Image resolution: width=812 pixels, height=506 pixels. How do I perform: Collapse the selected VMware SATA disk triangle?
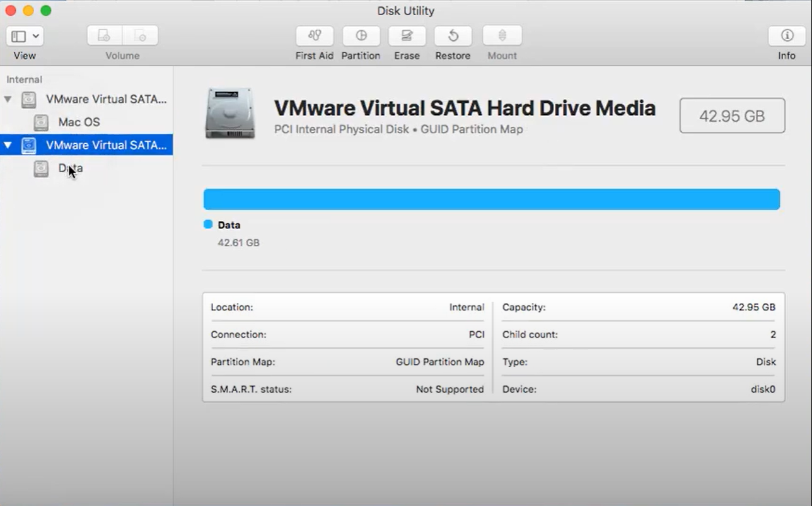[8, 145]
